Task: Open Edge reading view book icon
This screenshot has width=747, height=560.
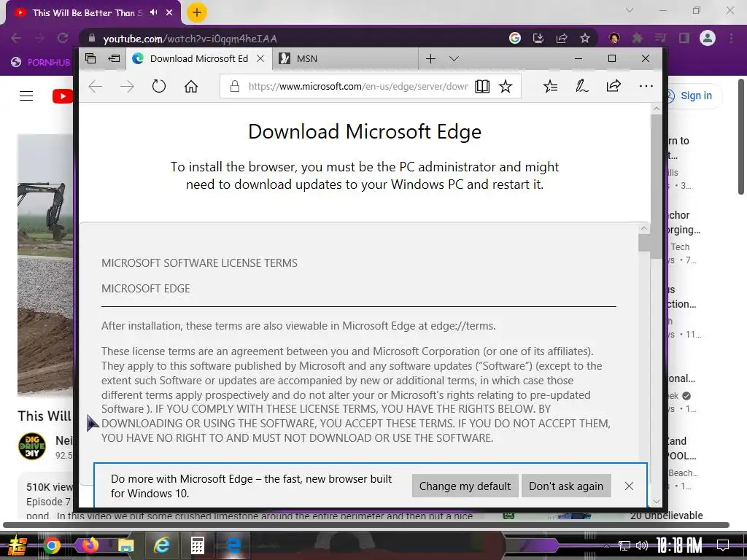Action: click(x=482, y=86)
